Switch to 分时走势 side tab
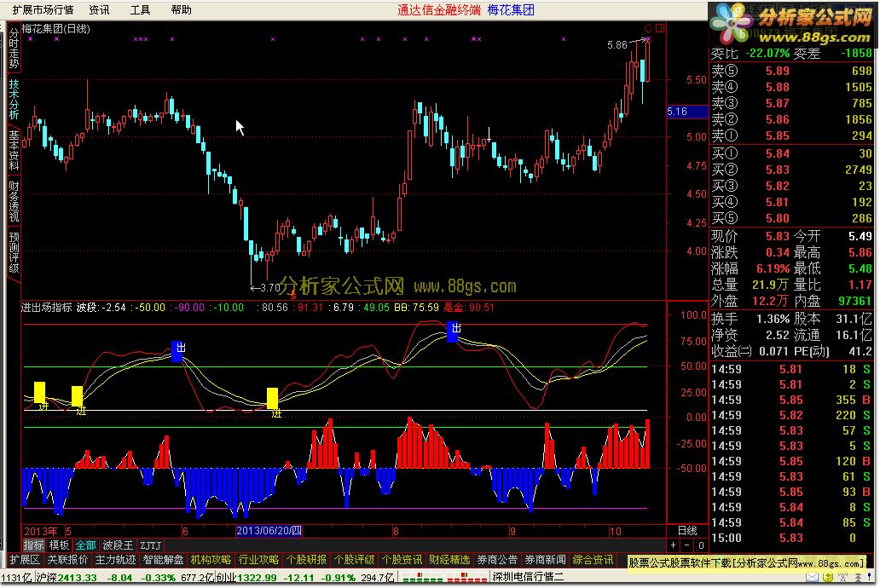 (14, 49)
